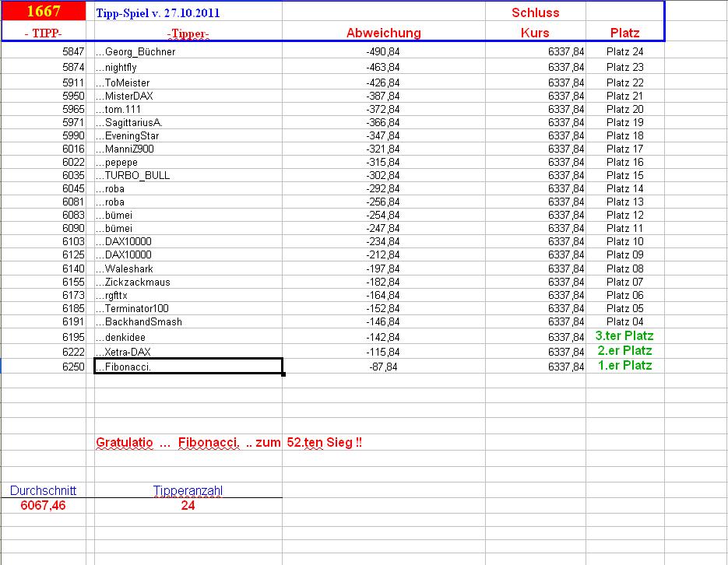Image resolution: width=728 pixels, height=565 pixels.
Task: Select the '...SagittariusA.' cell
Action: (x=188, y=122)
